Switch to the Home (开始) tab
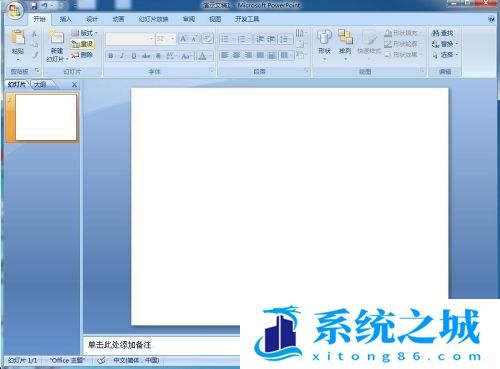 (40, 19)
